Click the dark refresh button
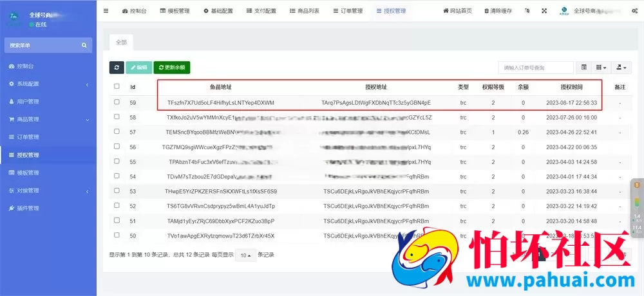The width and height of the screenshot is (644, 296). click(x=117, y=68)
